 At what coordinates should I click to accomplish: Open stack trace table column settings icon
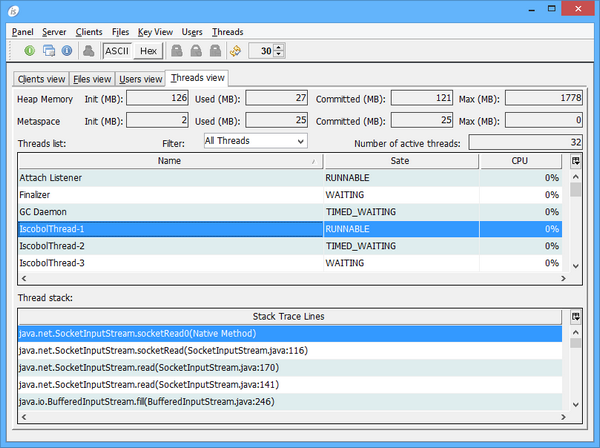point(575,316)
